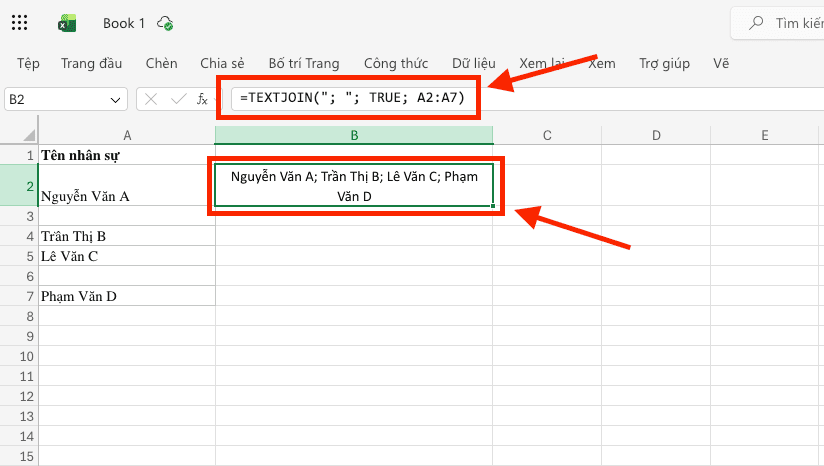Click cell B2 with joined names
This screenshot has width=824, height=466.
click(354, 185)
